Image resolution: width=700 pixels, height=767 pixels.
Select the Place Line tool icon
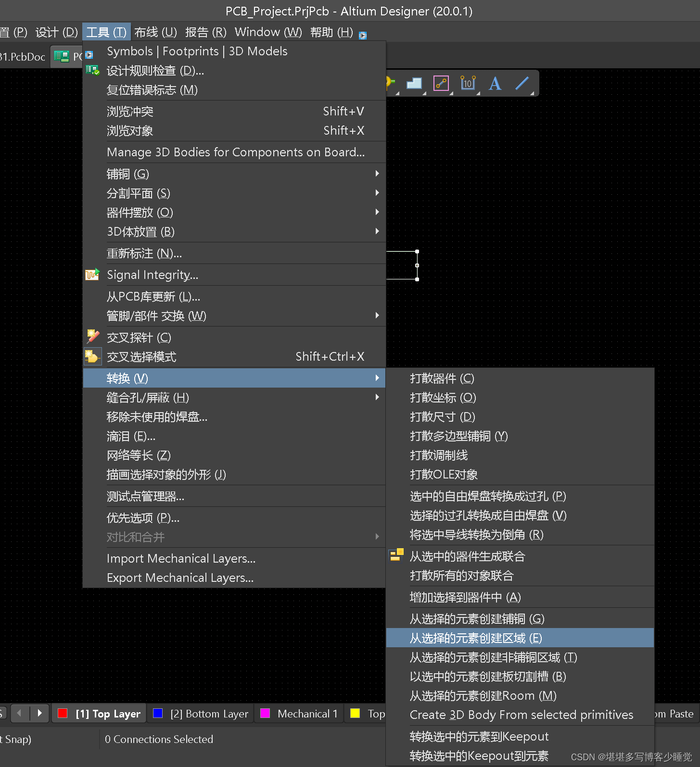pyautogui.click(x=522, y=83)
